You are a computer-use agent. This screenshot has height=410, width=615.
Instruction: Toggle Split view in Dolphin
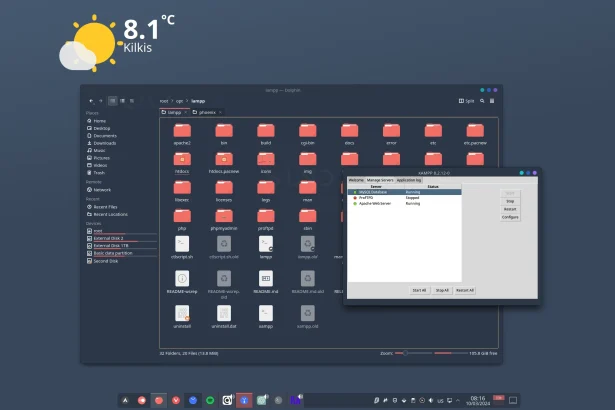[x=467, y=101]
